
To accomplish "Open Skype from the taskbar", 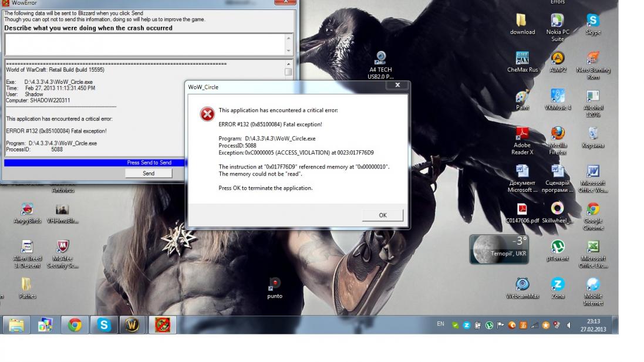I will pos(104,324).
